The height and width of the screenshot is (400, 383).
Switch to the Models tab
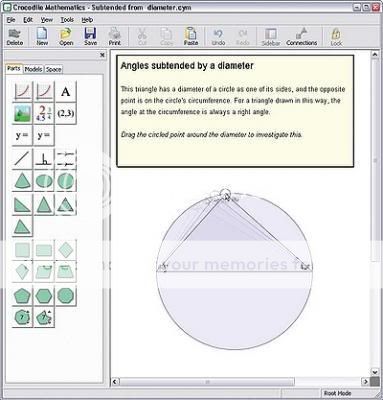click(33, 69)
